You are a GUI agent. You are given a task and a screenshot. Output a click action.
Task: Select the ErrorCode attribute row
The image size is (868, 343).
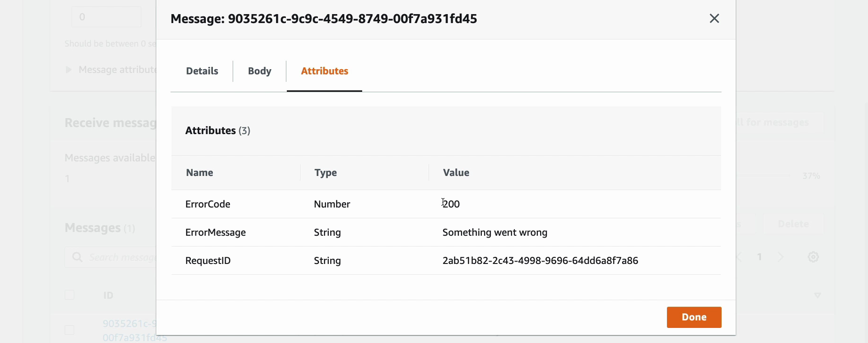click(x=446, y=204)
